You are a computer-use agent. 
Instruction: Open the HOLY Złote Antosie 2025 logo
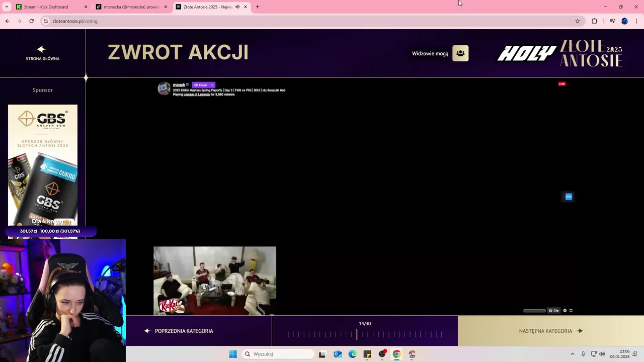559,53
